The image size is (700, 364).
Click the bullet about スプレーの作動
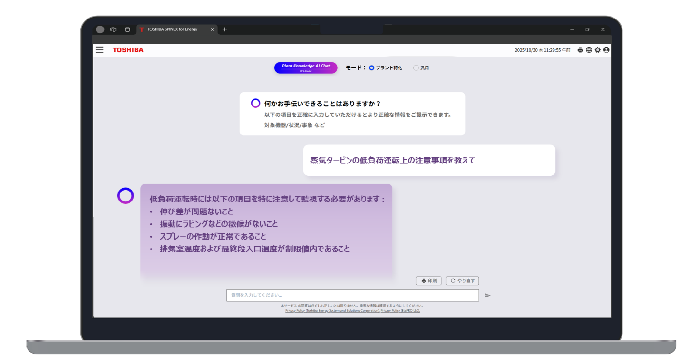[213, 237]
